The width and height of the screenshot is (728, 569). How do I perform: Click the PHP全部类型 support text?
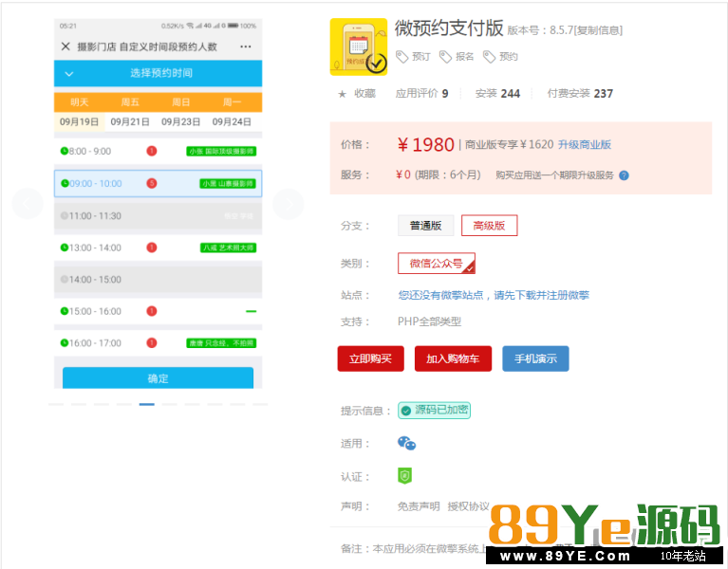click(429, 321)
